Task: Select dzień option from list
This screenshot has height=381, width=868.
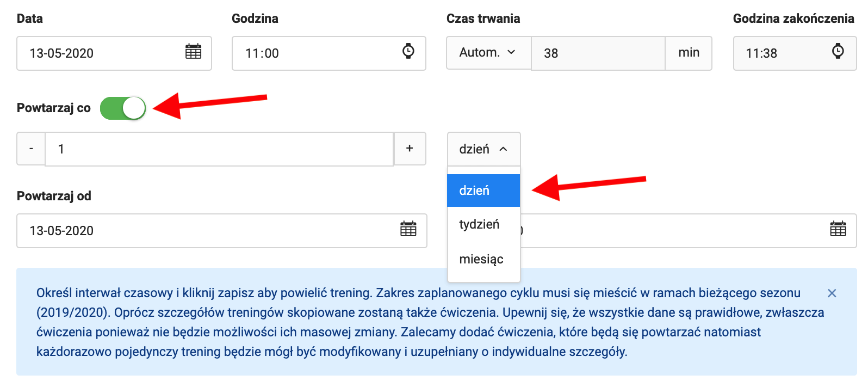Action: point(483,190)
